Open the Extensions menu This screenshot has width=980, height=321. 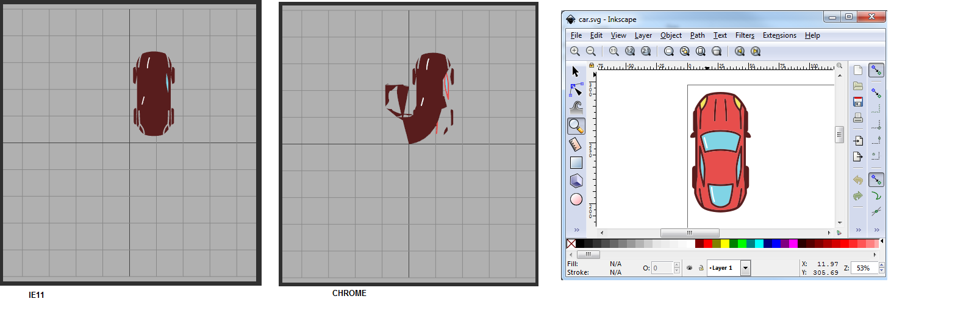(779, 35)
